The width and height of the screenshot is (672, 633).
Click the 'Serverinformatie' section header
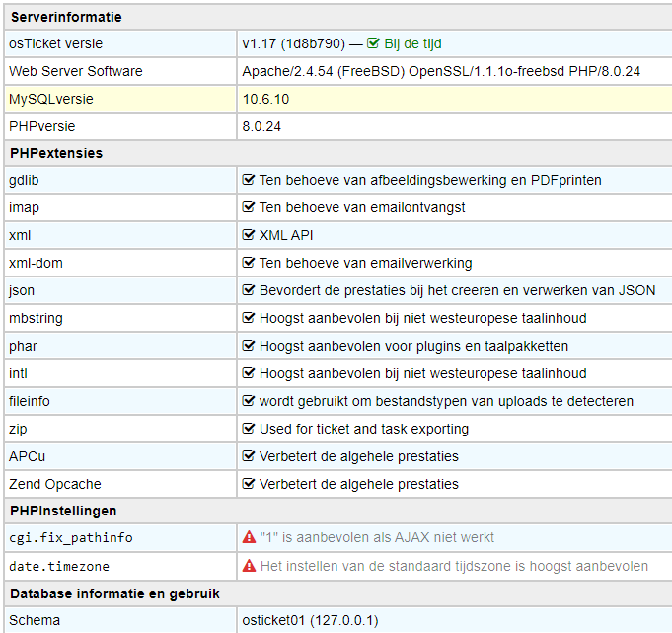[x=66, y=17]
